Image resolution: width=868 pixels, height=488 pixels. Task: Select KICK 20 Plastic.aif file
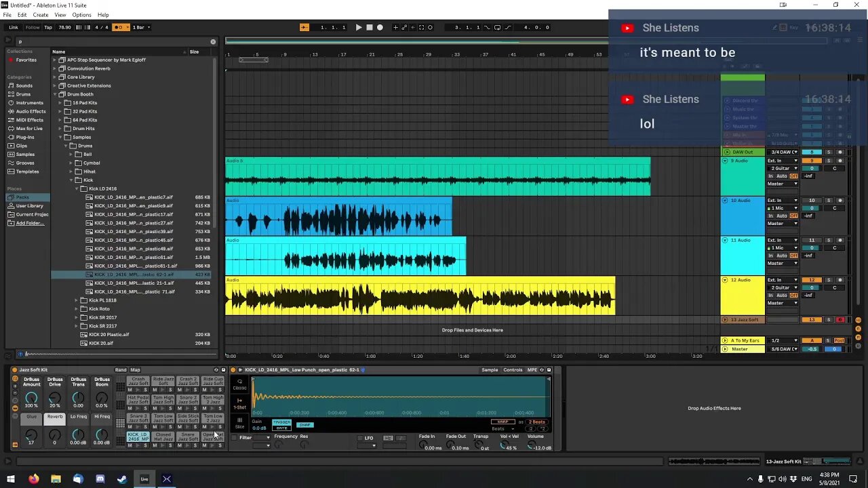pos(108,335)
